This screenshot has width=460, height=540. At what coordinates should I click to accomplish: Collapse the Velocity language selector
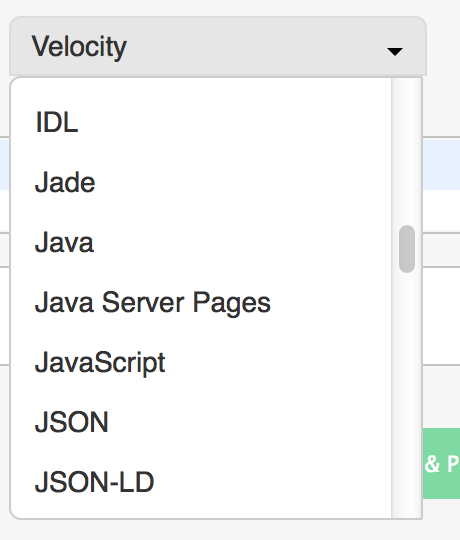[x=218, y=46]
